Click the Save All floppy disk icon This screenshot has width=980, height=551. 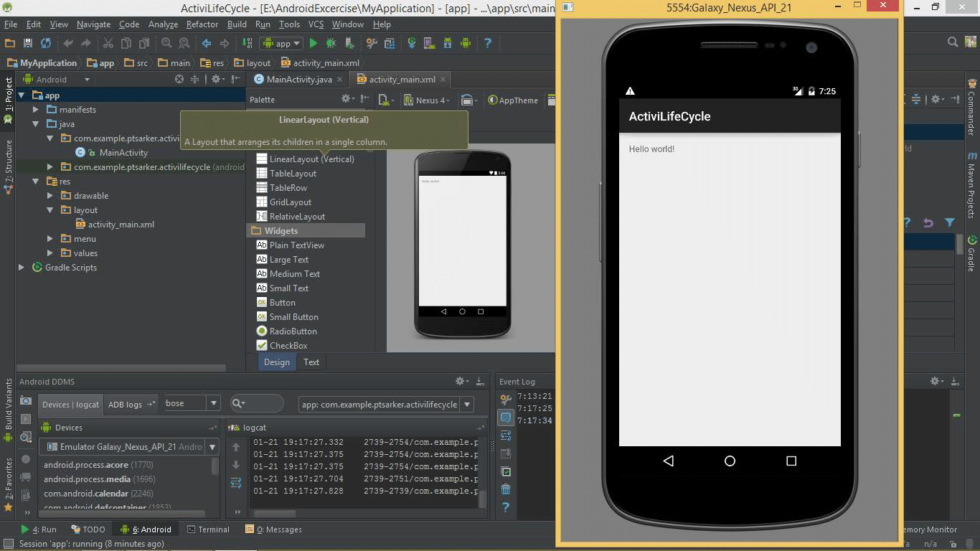[x=28, y=43]
